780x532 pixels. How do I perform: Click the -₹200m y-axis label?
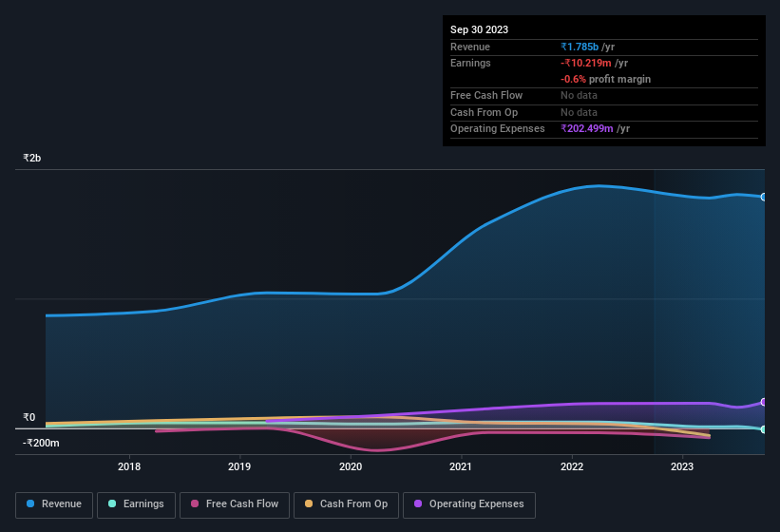coord(41,443)
